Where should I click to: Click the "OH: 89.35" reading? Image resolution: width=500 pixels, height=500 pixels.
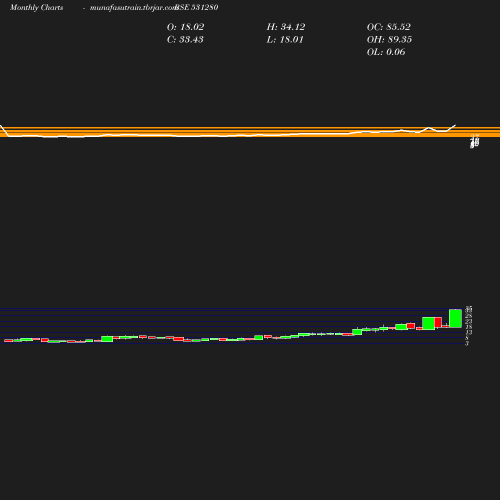(x=389, y=39)
